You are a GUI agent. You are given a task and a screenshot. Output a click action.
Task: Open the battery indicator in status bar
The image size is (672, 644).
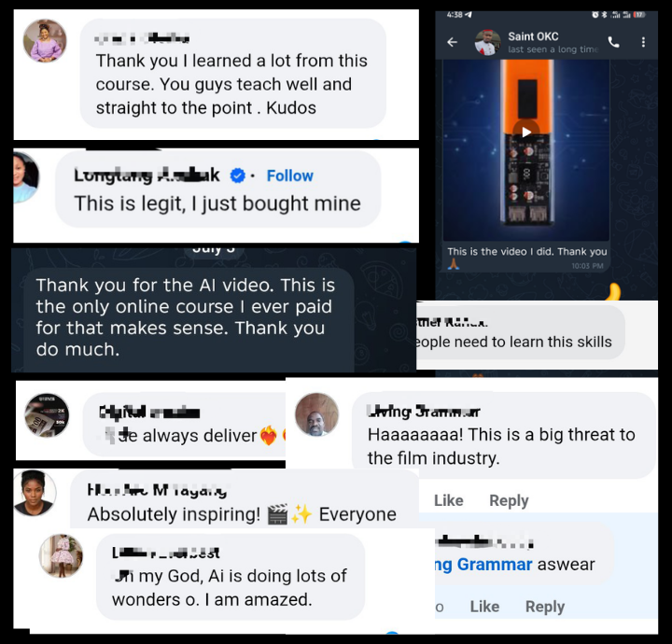coord(639,15)
